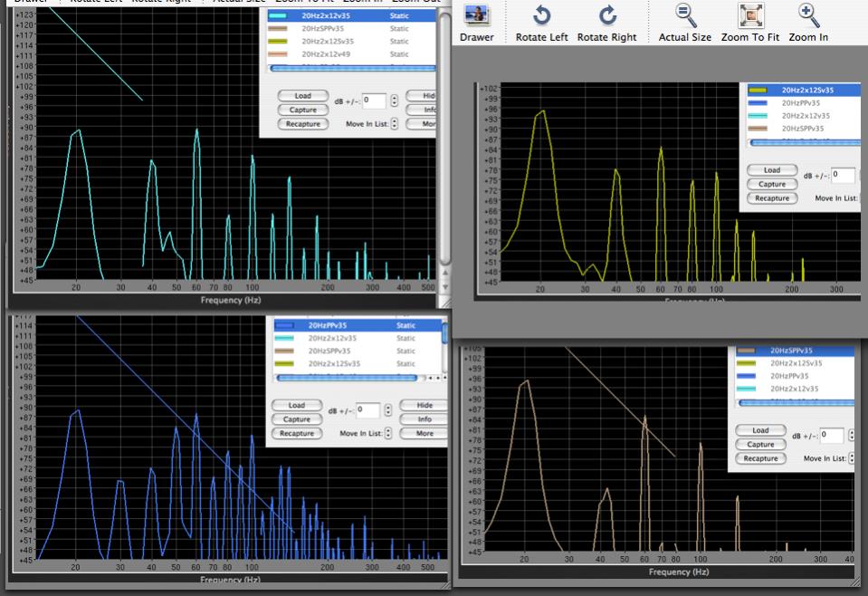Click orange swatch beside 20Hz2x12v49
868x596 pixels.
click(x=277, y=53)
